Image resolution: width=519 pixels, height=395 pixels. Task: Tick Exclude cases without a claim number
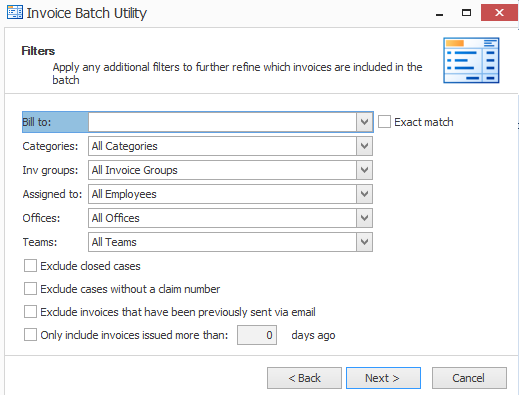tap(30, 289)
